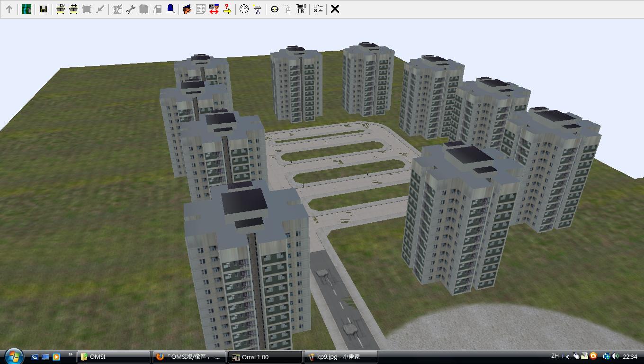
Task: Open the weather rain cloud icon
Action: coord(257,9)
